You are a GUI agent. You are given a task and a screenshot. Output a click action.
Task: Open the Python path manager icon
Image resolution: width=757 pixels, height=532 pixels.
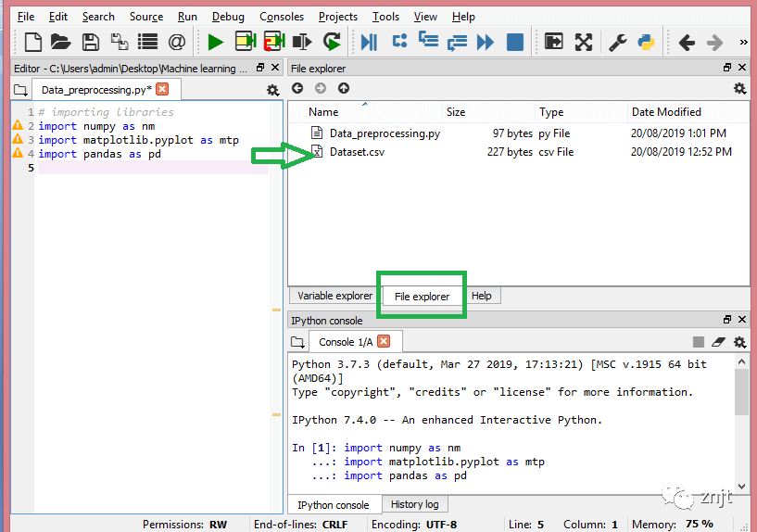646,42
